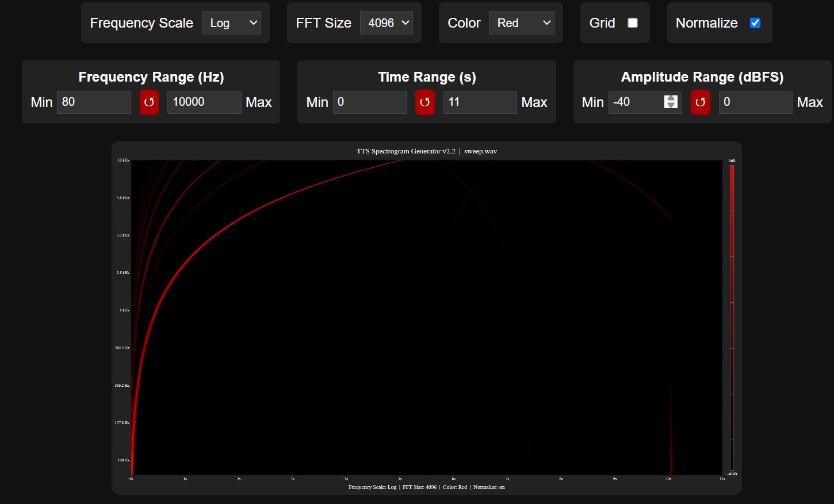
Task: Click the settings caption below the spectrogram
Action: pyautogui.click(x=426, y=487)
